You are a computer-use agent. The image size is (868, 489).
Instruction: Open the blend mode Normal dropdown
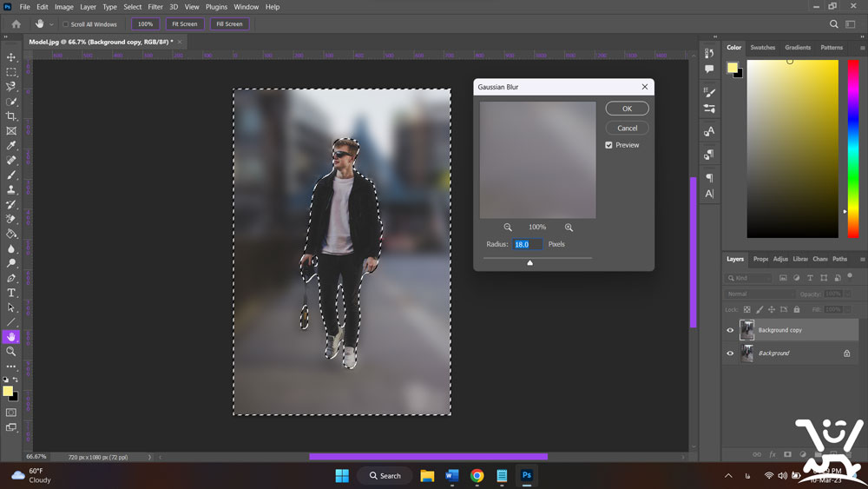point(759,294)
